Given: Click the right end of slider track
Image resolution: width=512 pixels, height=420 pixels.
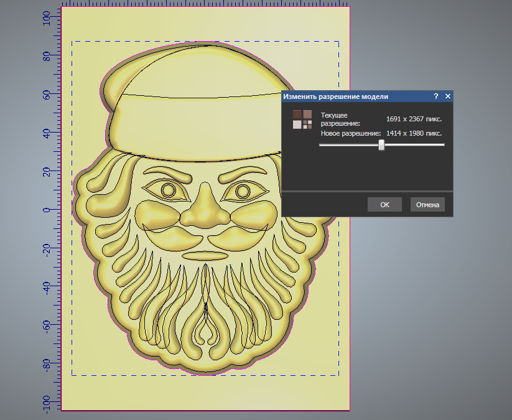Looking at the screenshot, I should coord(443,145).
